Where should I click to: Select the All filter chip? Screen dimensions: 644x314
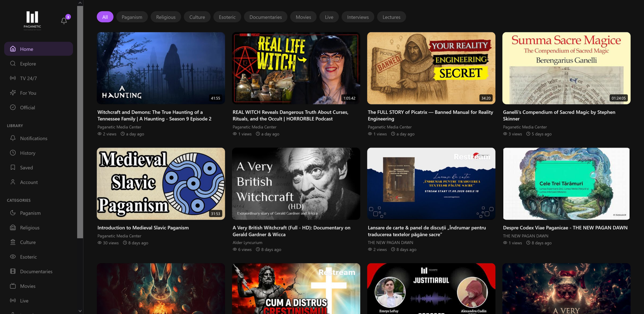click(x=105, y=17)
